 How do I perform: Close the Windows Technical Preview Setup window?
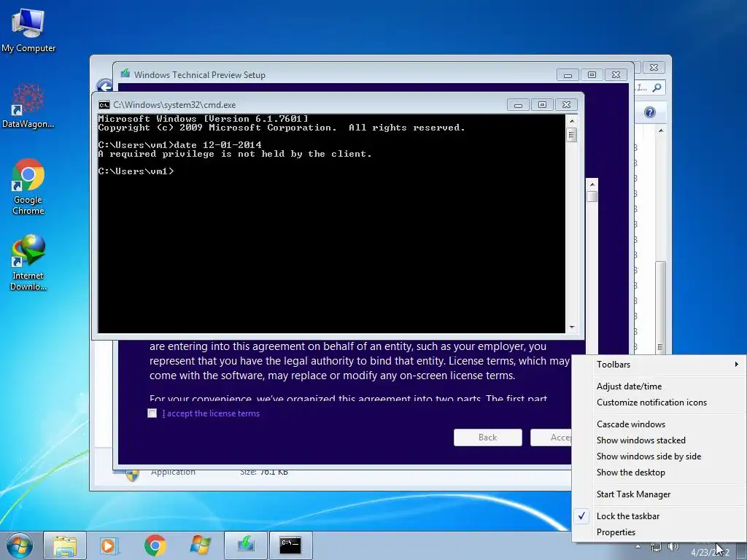coord(616,75)
